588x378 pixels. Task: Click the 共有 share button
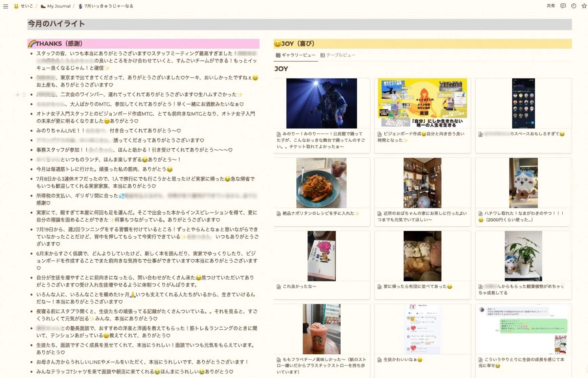[551, 6]
